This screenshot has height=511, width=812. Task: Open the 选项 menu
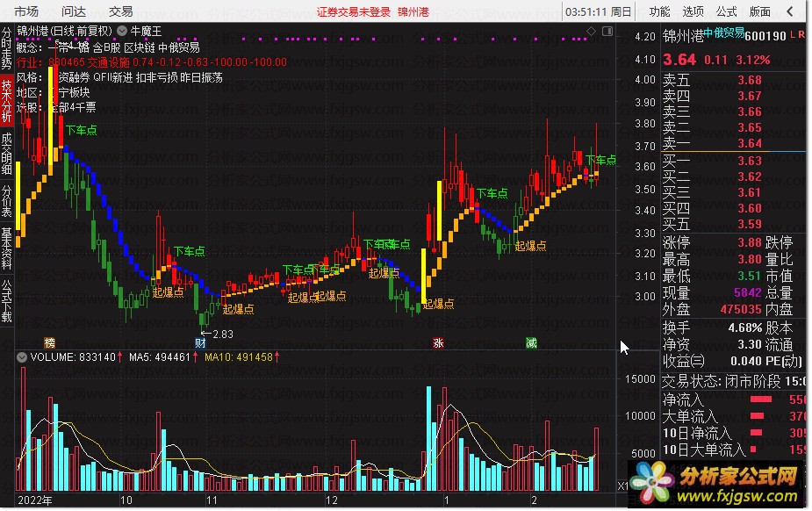click(x=693, y=11)
